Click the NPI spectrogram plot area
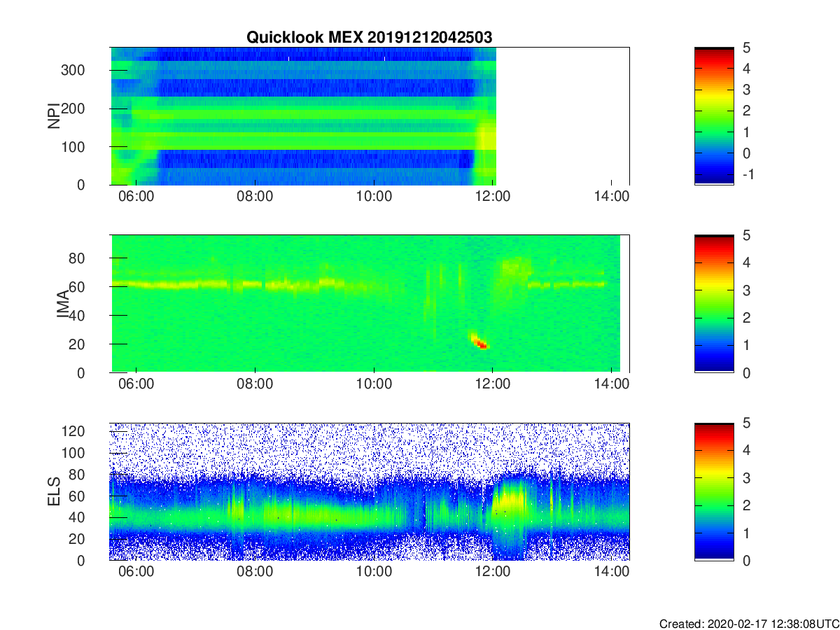This screenshot has width=840, height=630. tap(370, 116)
